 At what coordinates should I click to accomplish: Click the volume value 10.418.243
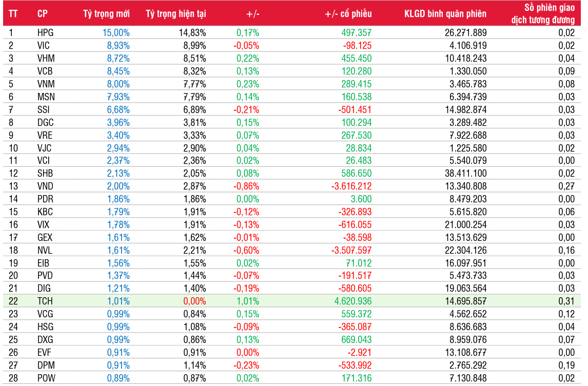[466, 59]
